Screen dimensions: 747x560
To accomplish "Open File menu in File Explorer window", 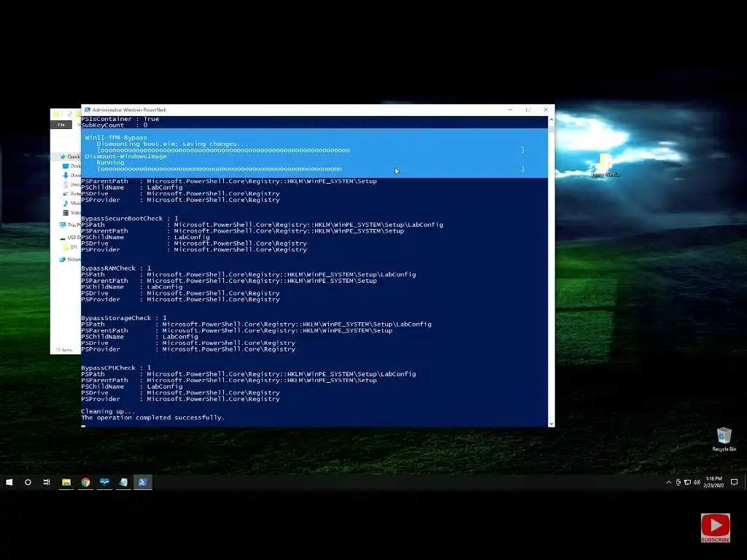I will coord(61,125).
